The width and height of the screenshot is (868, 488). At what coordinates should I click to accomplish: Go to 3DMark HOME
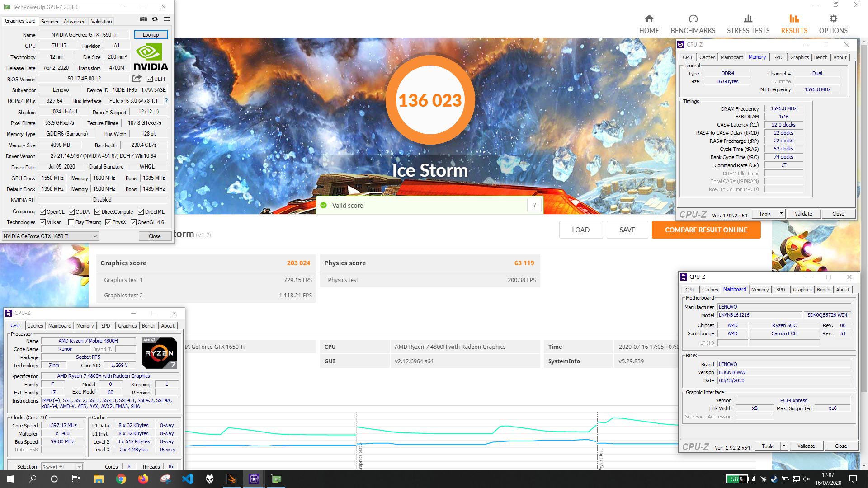click(x=649, y=24)
